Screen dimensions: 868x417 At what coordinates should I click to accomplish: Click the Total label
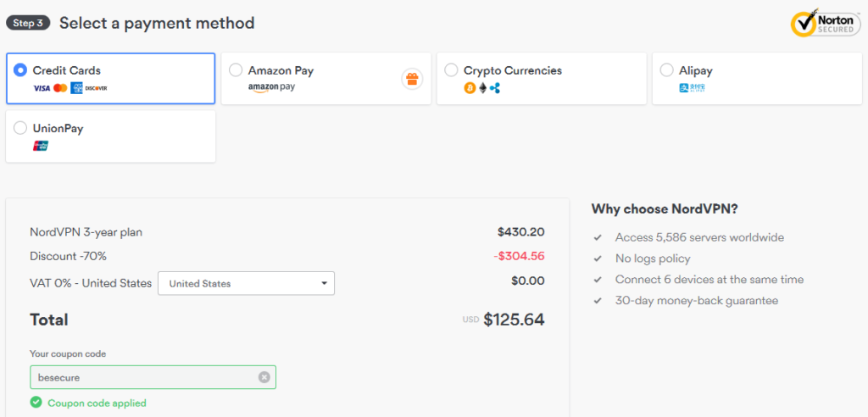click(x=48, y=320)
